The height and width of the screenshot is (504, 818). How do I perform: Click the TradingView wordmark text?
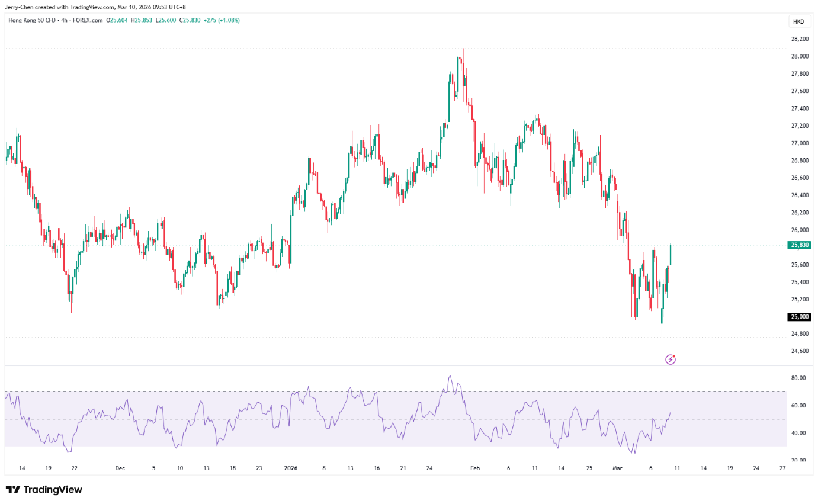tap(53, 489)
